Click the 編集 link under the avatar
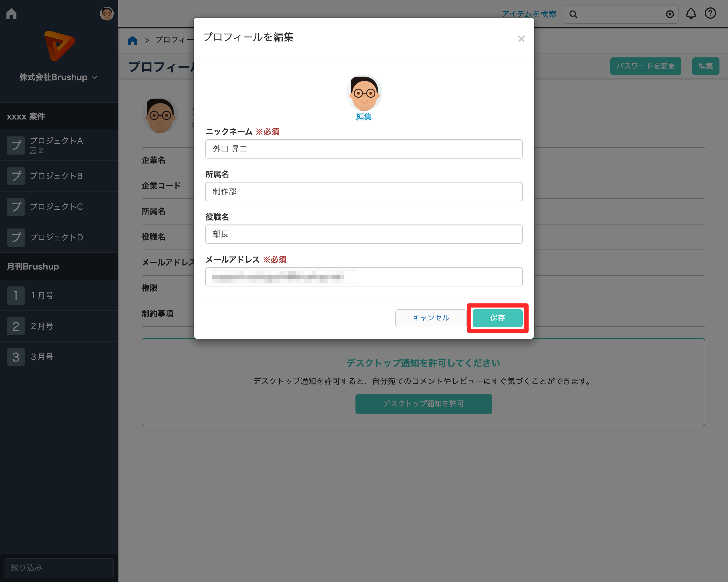 (364, 117)
